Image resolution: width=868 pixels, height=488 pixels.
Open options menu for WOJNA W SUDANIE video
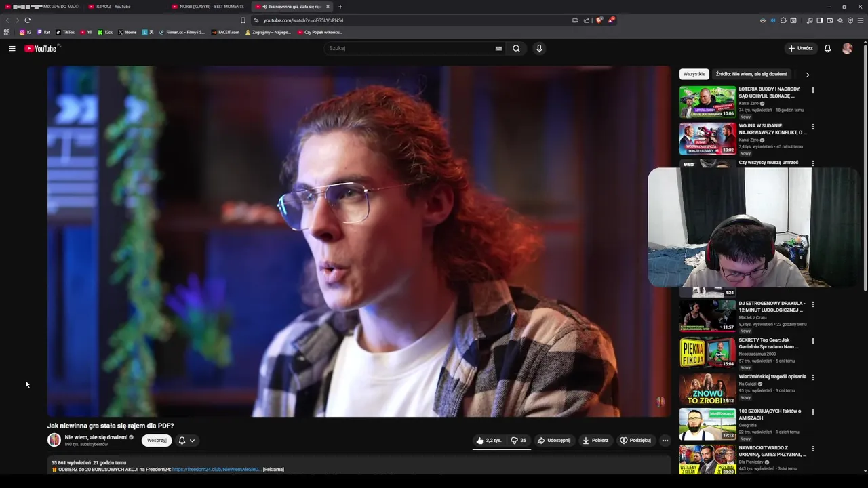813,127
